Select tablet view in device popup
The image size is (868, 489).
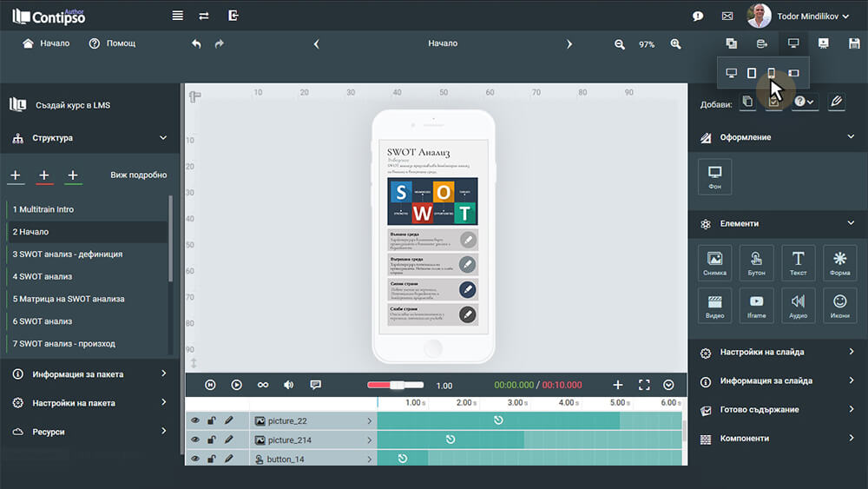click(x=751, y=73)
